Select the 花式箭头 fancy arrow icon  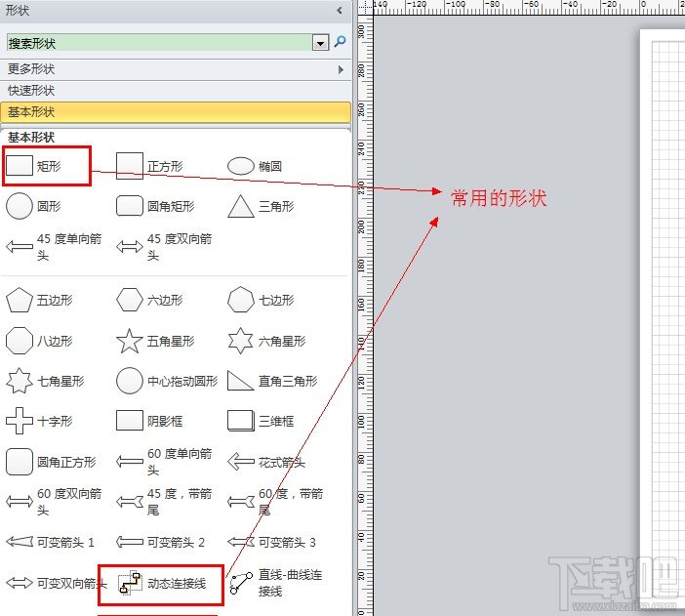(241, 461)
